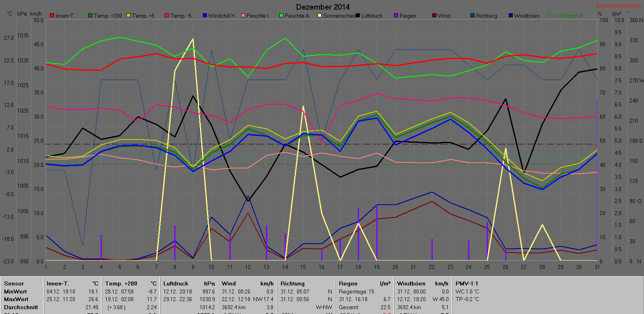The image size is (644, 314).
Task: Click the Temp. +200 minimum value -8.7
Action: click(x=152, y=291)
